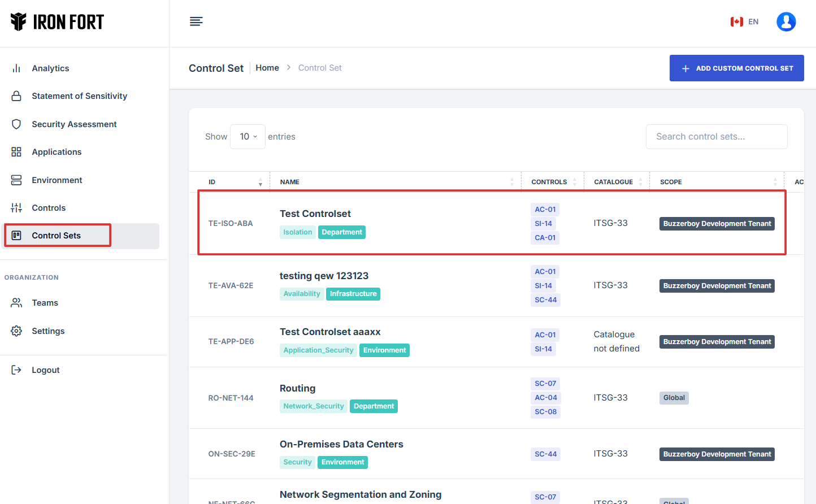Screen dimensions: 816x504
Task: Go to the Home breadcrumb link
Action: coord(267,68)
